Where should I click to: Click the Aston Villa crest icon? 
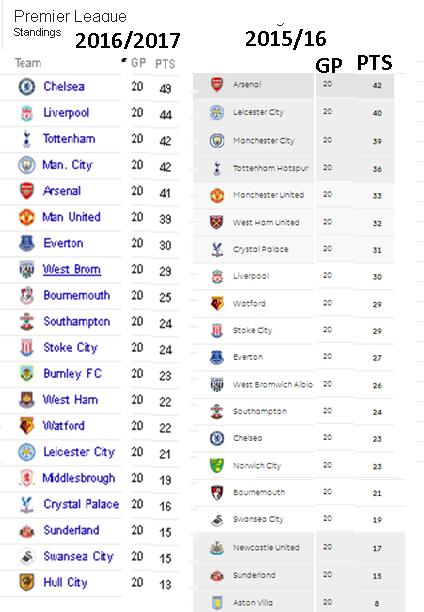(217, 603)
